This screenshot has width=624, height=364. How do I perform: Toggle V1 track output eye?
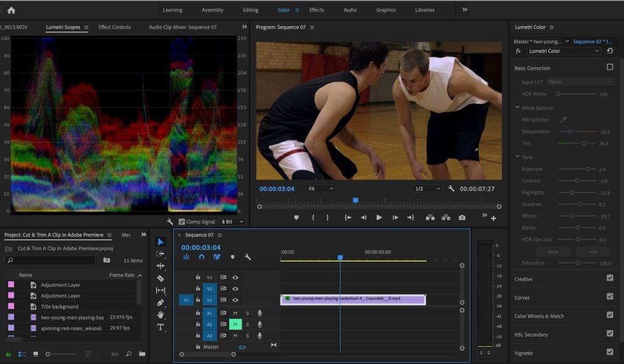(x=235, y=300)
